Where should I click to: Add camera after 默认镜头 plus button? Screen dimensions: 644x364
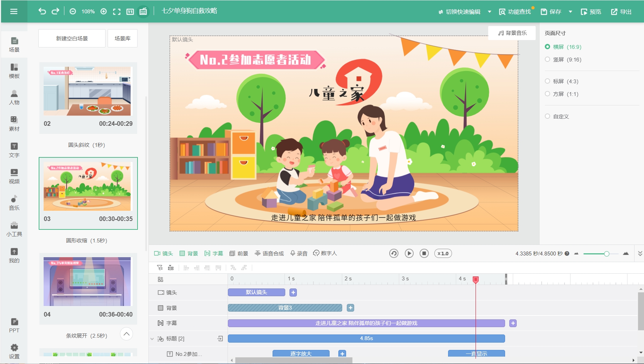pos(293,292)
